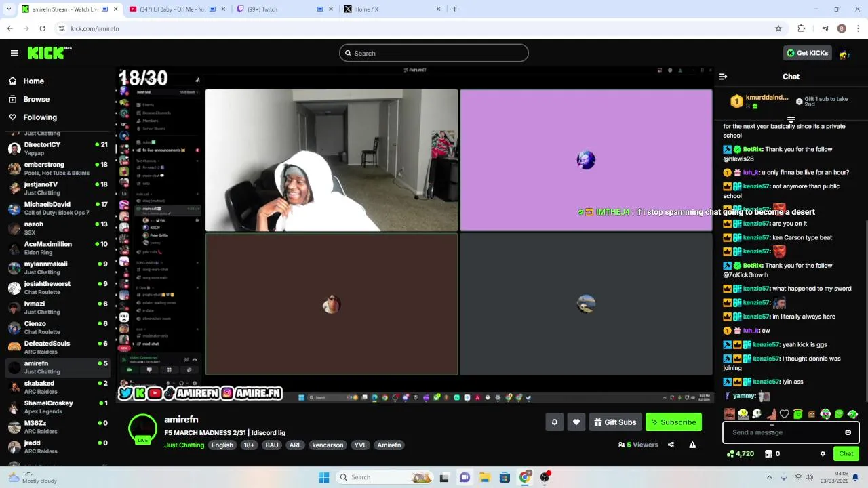
Task: Open emberstrong channel in the sidebar
Action: (57, 168)
